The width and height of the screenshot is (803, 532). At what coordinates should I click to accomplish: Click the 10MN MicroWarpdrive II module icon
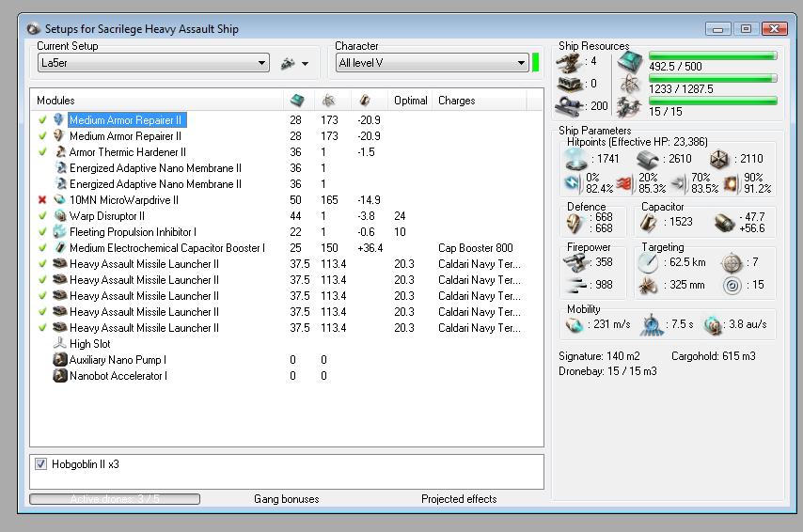pos(60,199)
